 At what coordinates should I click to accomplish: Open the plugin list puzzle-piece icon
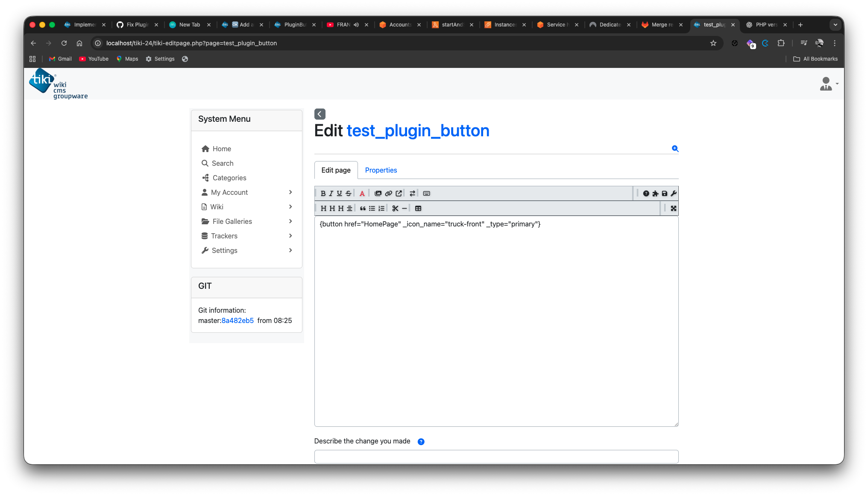(655, 194)
